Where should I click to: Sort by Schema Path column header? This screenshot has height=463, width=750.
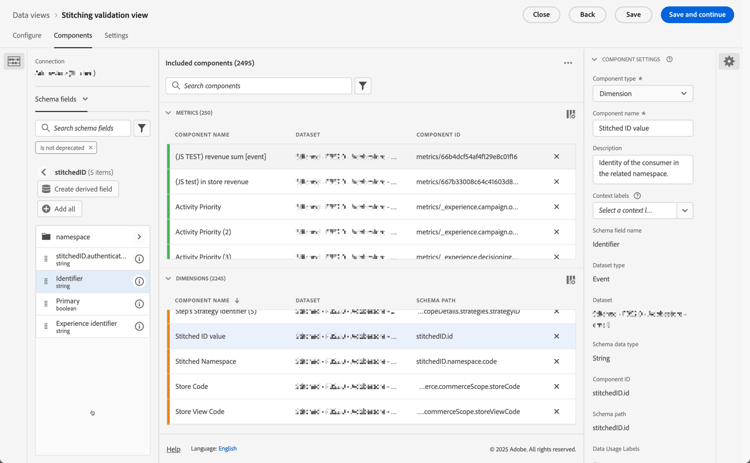436,300
